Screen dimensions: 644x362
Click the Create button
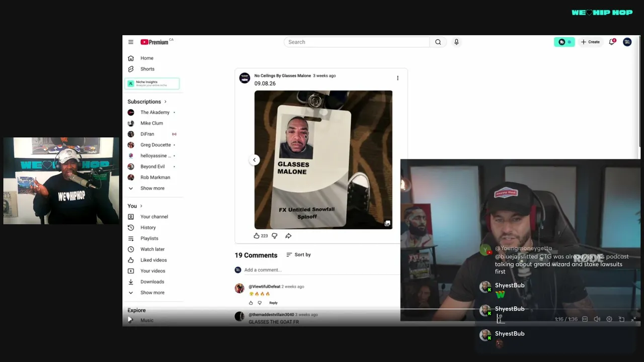click(590, 42)
